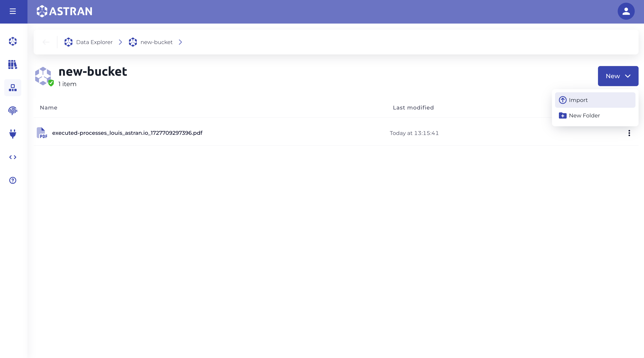Click the back navigation arrow button
The height and width of the screenshot is (358, 644).
(46, 42)
